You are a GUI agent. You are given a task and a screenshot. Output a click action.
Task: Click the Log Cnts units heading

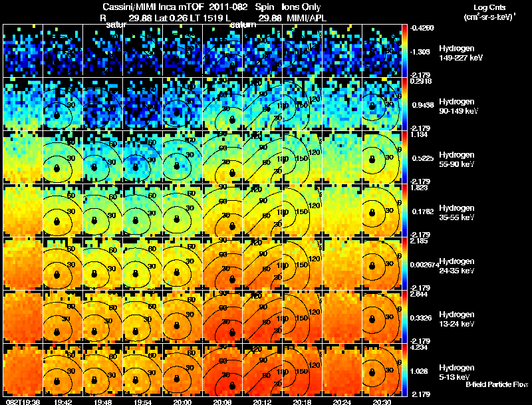tap(489, 12)
